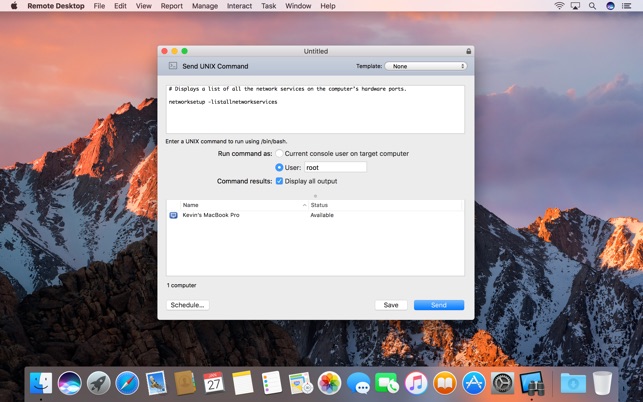Open the Interact menu
643x402 pixels.
(239, 6)
